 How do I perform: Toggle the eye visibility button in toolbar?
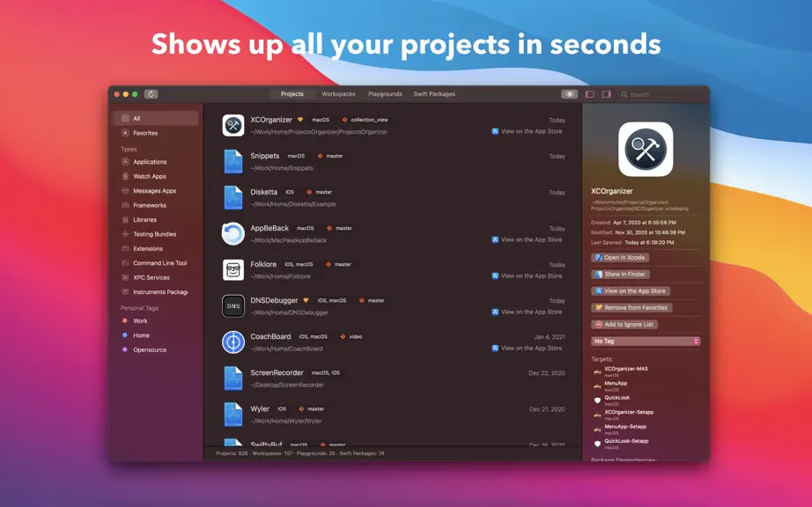[x=569, y=94]
